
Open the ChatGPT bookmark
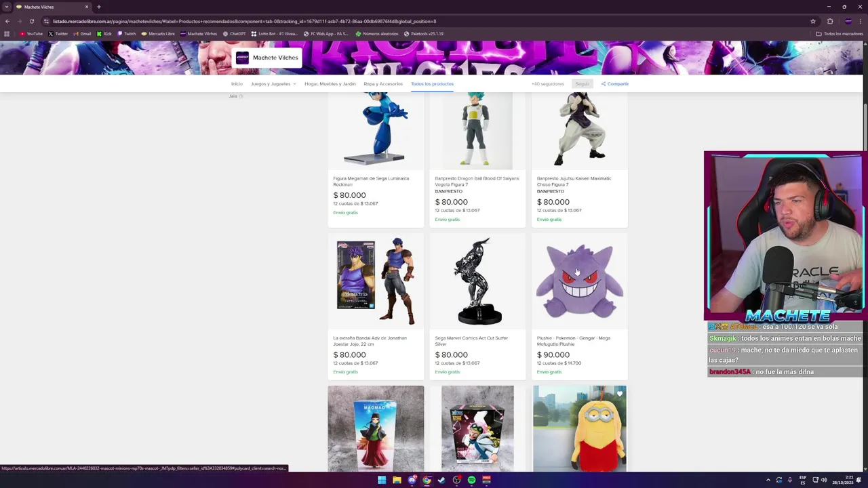click(x=234, y=34)
